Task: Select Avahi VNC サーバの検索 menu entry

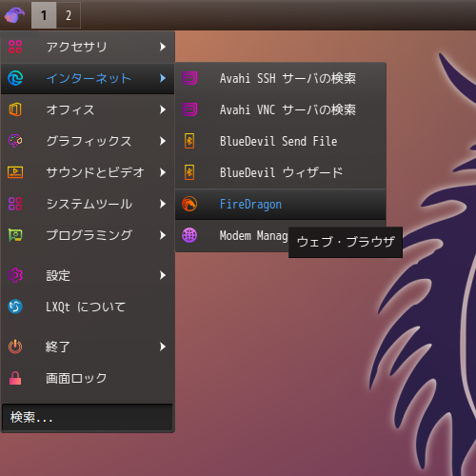Action: coord(281,109)
